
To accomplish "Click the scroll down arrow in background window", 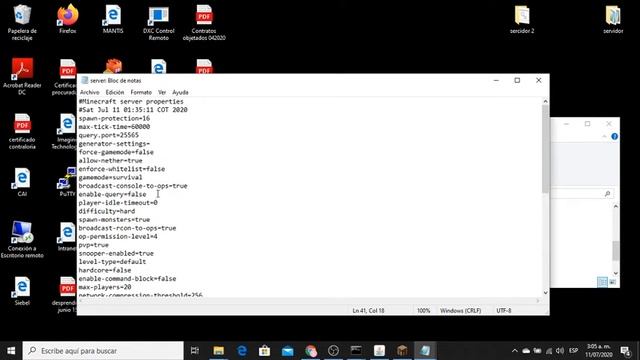I will click(616, 273).
